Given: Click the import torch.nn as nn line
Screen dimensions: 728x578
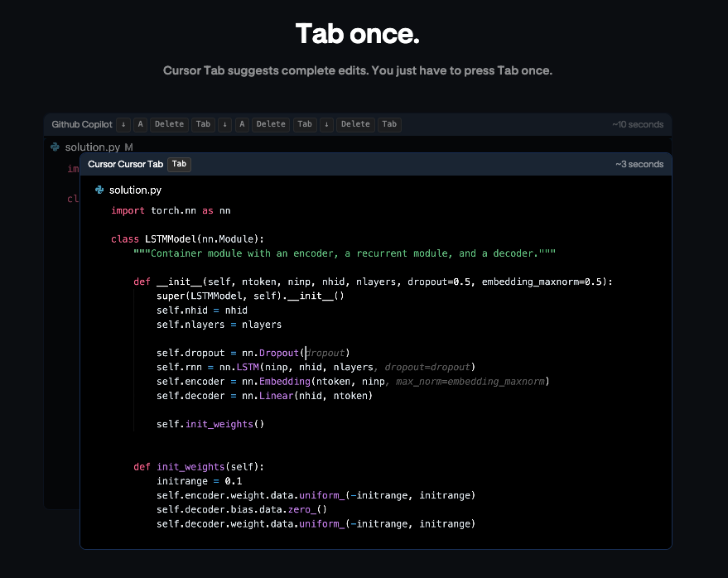Looking at the screenshot, I should tap(171, 211).
